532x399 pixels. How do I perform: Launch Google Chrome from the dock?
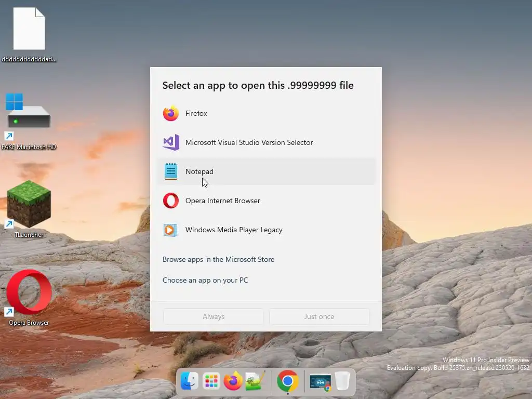[287, 381]
